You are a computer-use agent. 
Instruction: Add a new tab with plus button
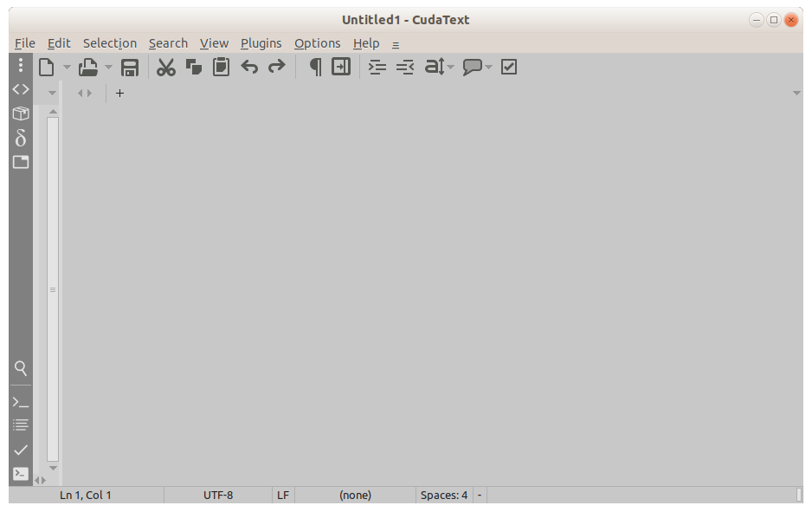pyautogui.click(x=119, y=94)
